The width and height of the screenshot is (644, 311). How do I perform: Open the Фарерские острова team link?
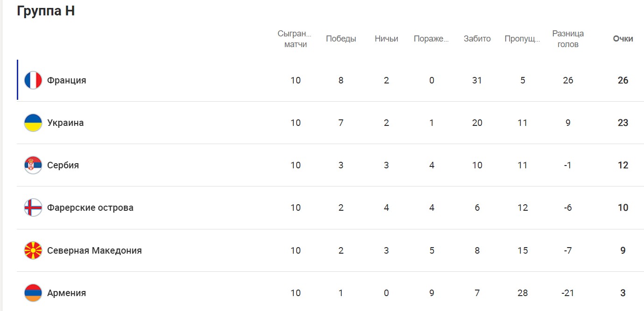point(90,207)
